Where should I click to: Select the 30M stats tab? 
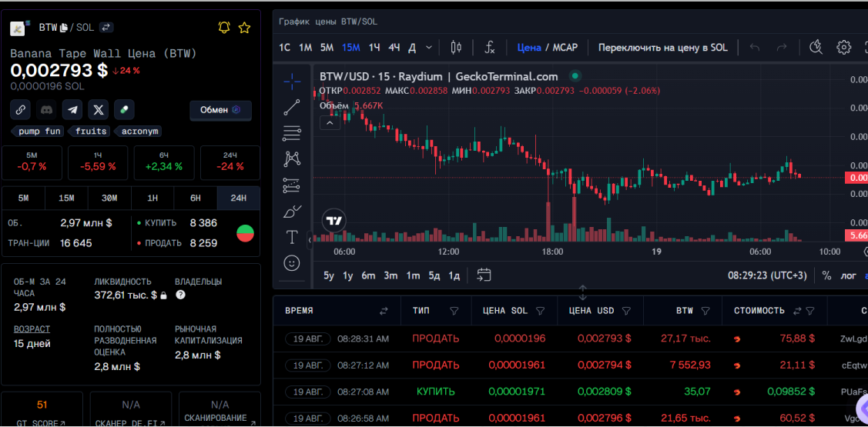click(x=109, y=198)
